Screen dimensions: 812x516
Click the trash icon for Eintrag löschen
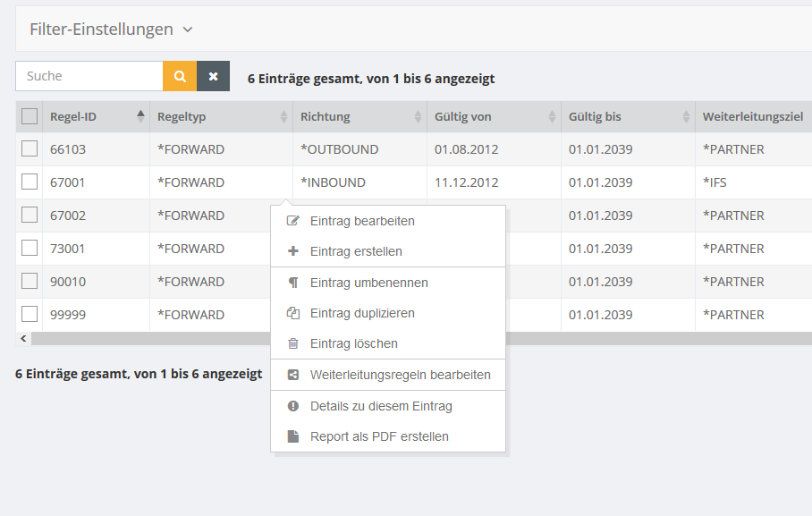click(x=292, y=343)
